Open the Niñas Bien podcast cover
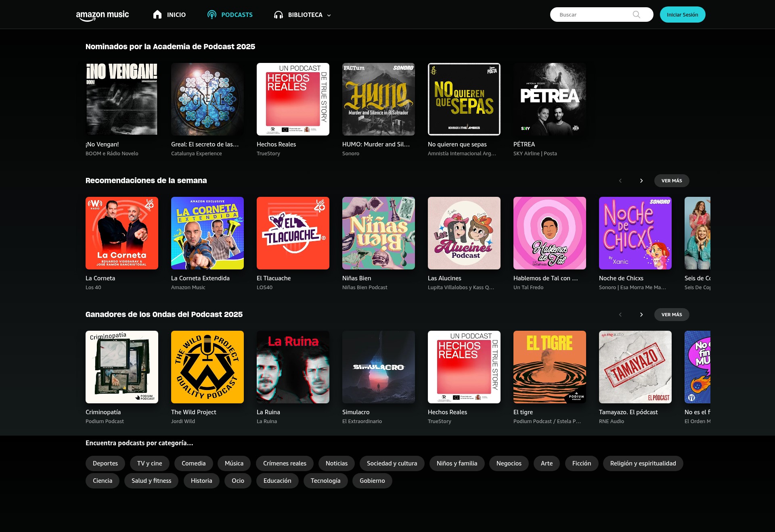The width and height of the screenshot is (775, 532). click(379, 233)
